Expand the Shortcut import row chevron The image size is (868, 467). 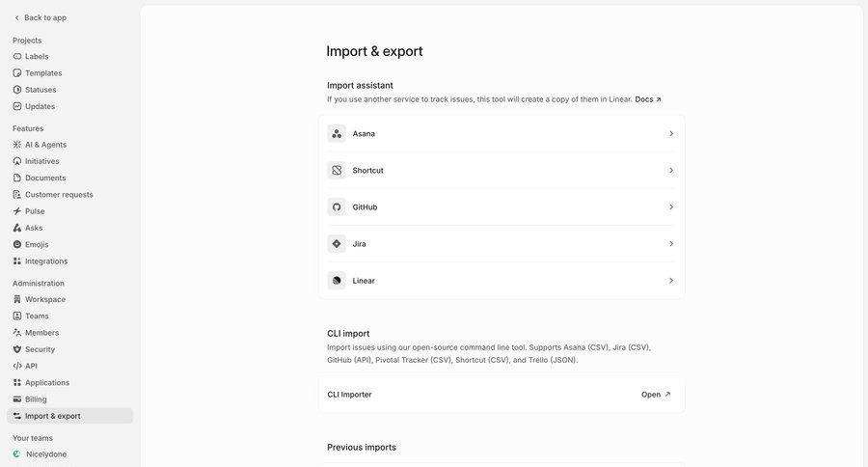click(x=671, y=170)
